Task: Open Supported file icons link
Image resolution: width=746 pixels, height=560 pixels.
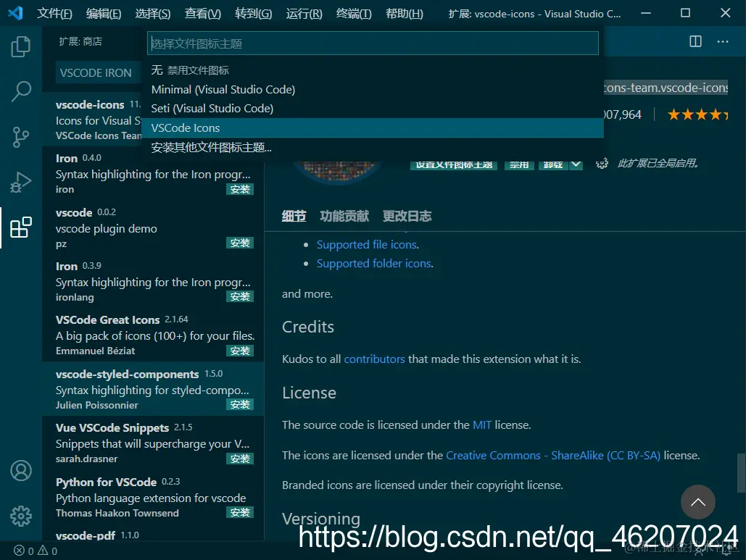Action: pyautogui.click(x=367, y=244)
